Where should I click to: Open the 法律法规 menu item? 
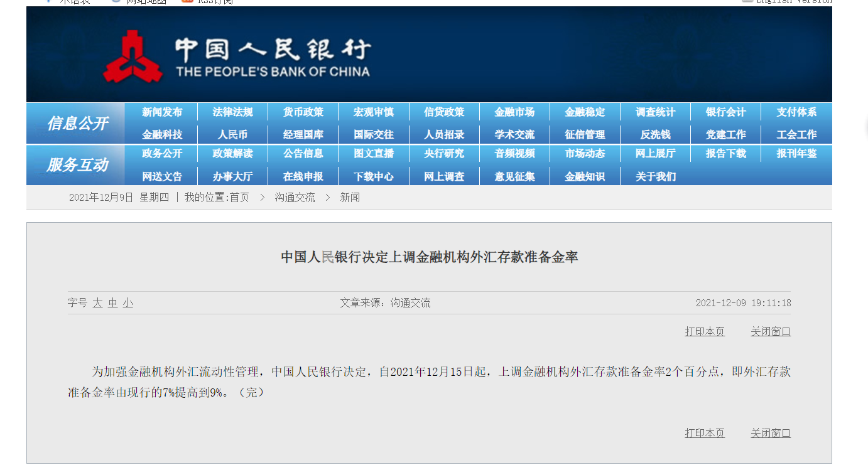click(232, 112)
